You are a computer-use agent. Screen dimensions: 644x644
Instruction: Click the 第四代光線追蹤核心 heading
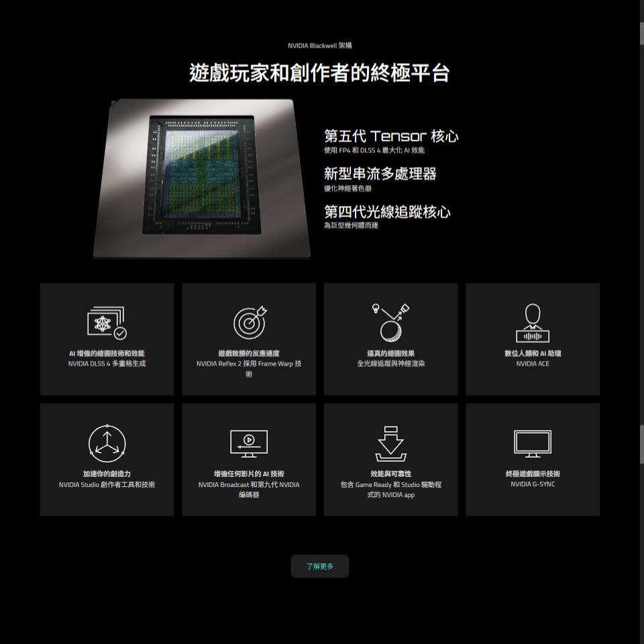(386, 211)
